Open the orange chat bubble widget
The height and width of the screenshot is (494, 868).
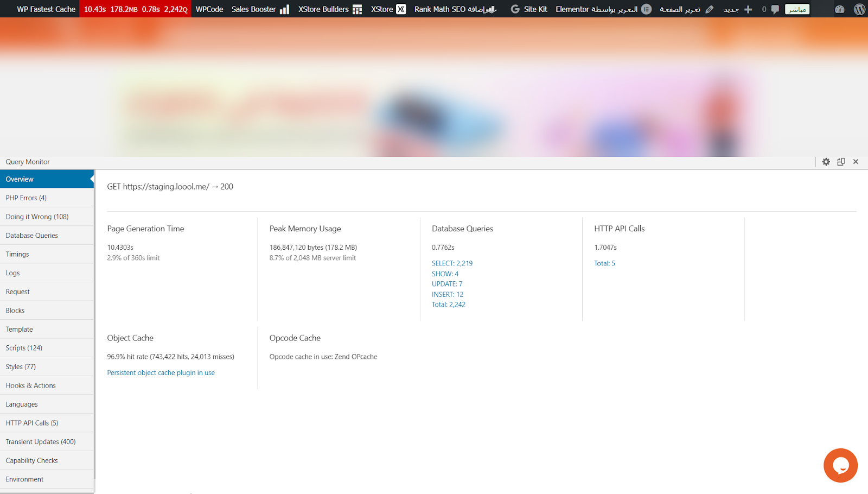click(x=840, y=465)
